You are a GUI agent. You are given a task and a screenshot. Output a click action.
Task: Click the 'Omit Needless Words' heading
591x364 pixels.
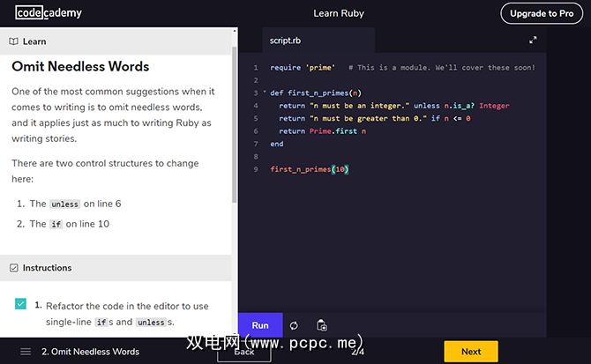(x=80, y=66)
